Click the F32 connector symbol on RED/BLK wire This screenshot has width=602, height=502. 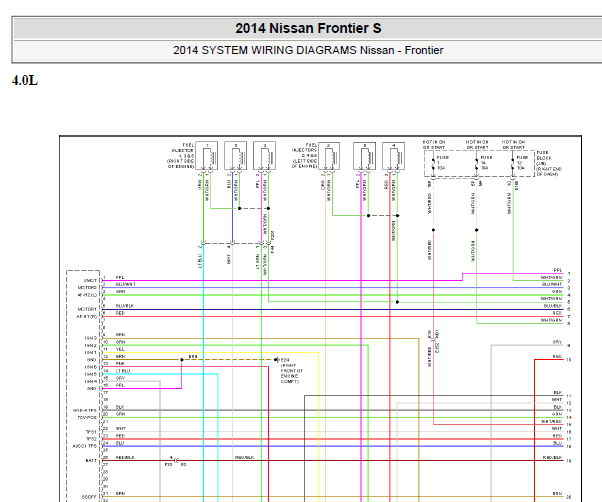(175, 461)
